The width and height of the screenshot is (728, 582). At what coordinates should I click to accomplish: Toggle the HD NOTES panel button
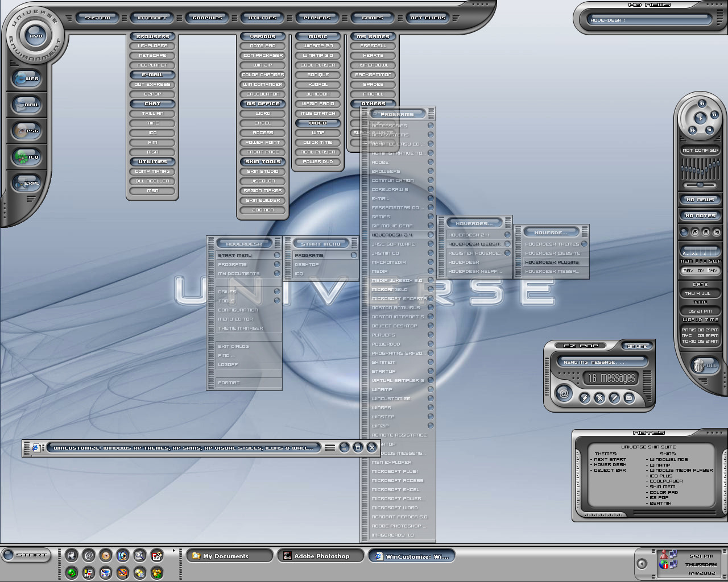[700, 215]
